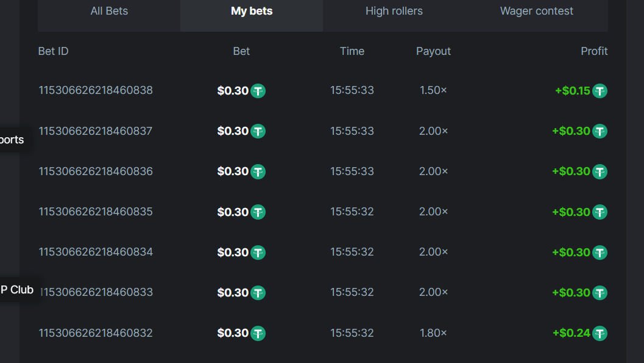Click the Profit column header
Image resolution: width=644 pixels, height=363 pixels.
click(593, 51)
